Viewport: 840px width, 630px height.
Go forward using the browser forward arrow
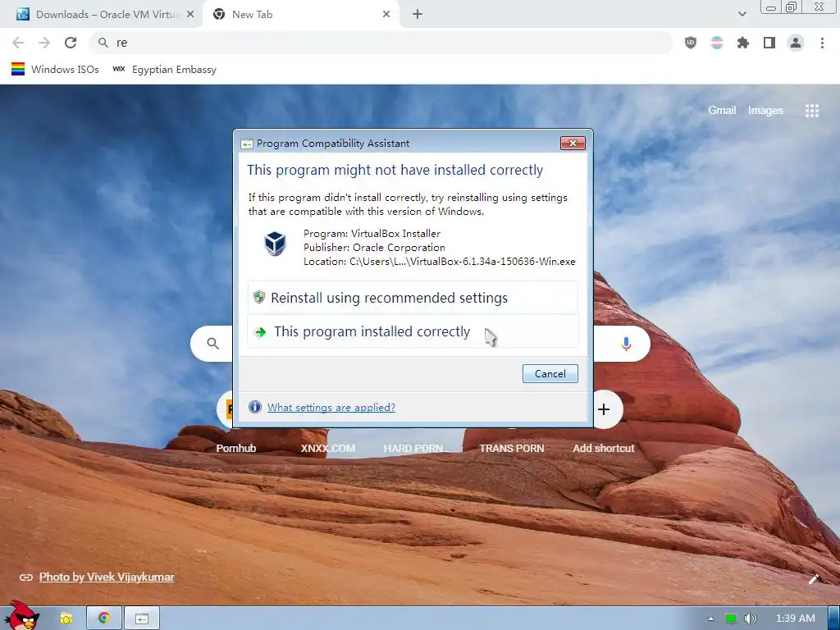click(x=44, y=43)
